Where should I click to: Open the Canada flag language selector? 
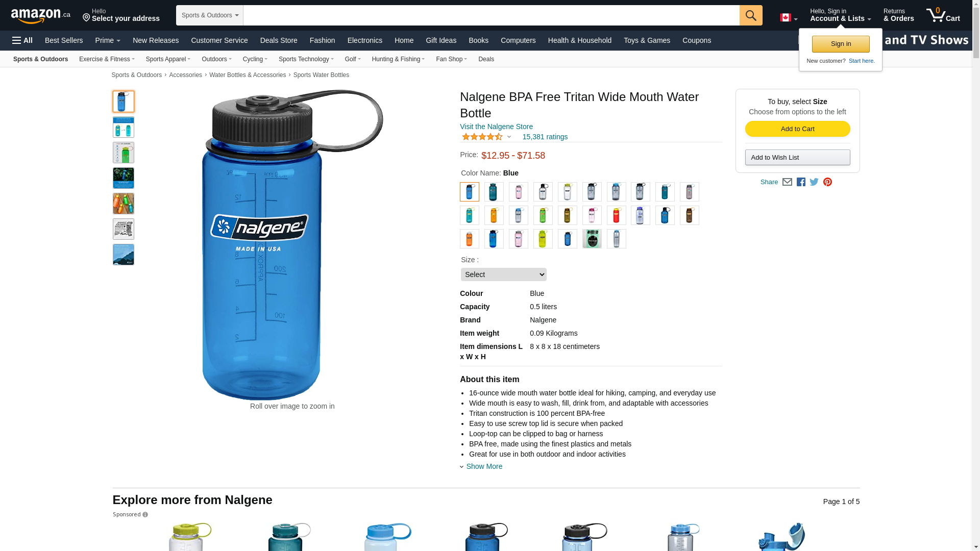[789, 18]
